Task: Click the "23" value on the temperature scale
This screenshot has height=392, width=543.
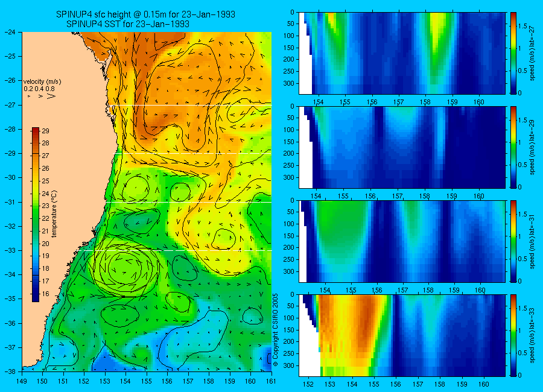Action: (46, 206)
